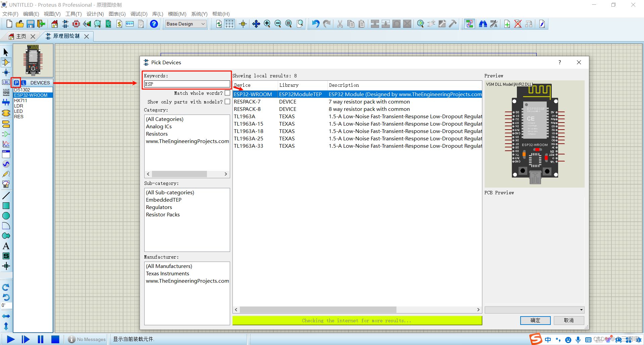The width and height of the screenshot is (644, 345).
Task: Select HX711 in devices list
Action: [33, 100]
